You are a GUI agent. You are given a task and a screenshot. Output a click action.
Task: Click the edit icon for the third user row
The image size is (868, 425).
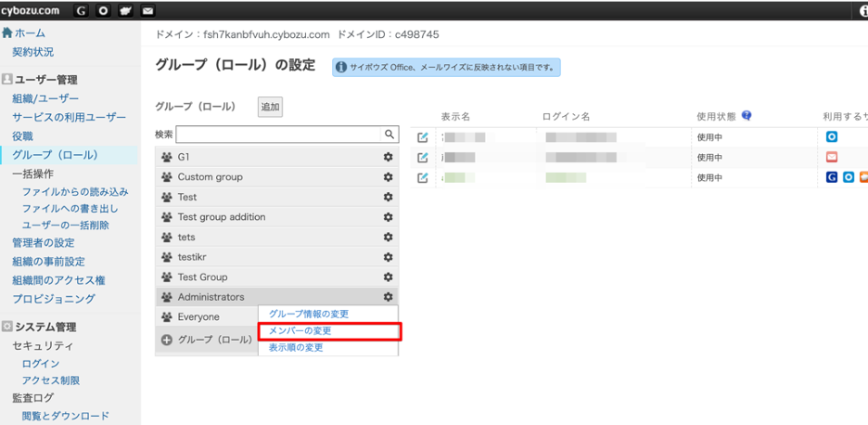pyautogui.click(x=423, y=177)
